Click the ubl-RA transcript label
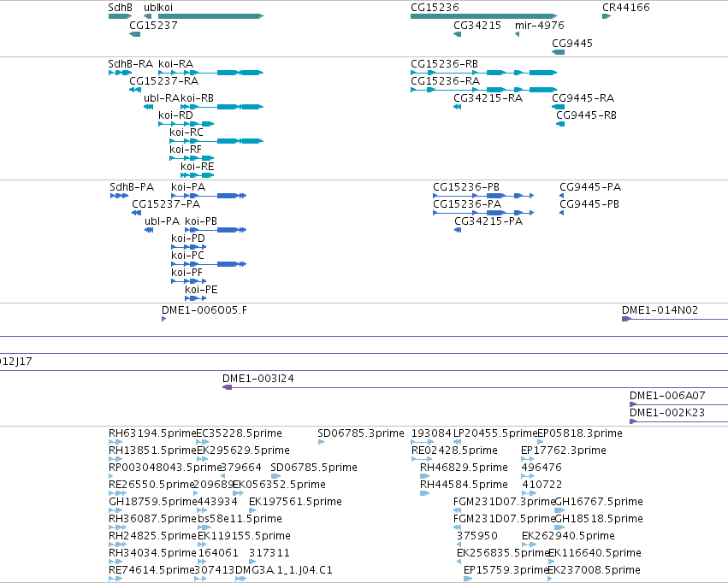This screenshot has width=728, height=583. [x=162, y=98]
